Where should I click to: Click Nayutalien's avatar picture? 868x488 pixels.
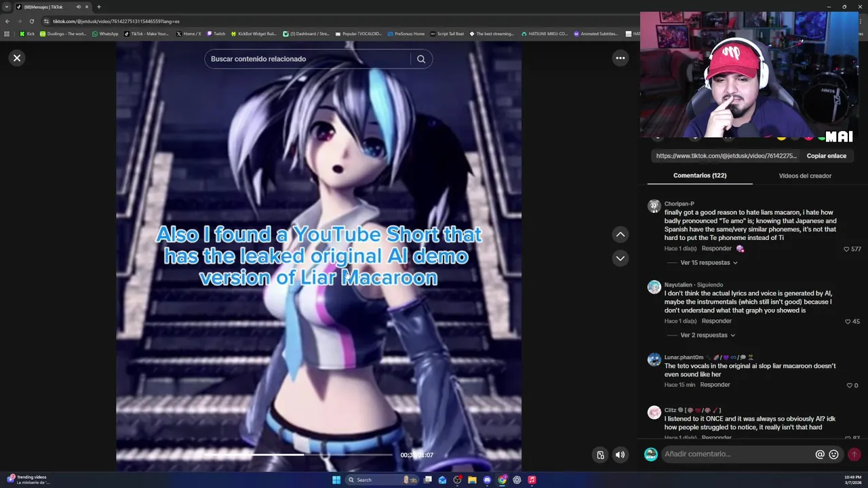click(654, 287)
